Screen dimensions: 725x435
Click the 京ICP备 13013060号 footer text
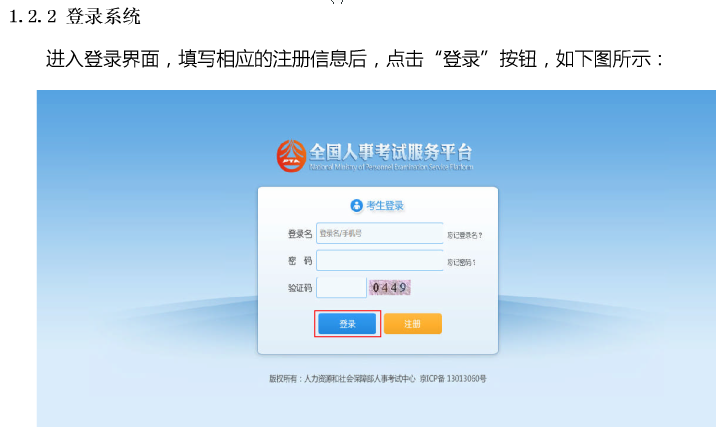point(453,379)
